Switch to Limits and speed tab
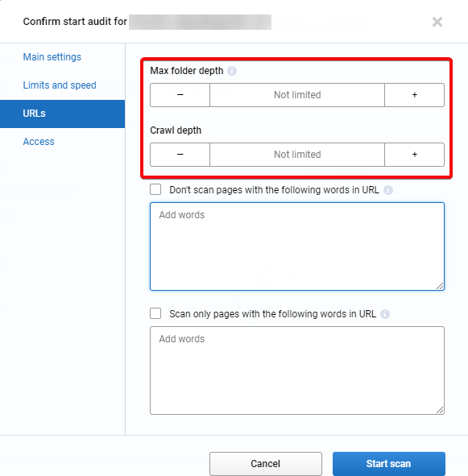The image size is (468, 476). (x=60, y=85)
